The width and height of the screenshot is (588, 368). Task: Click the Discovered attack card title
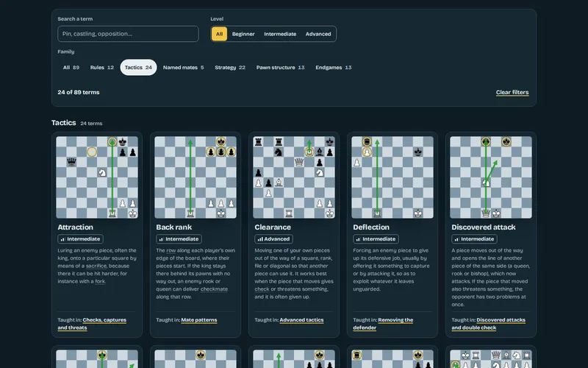484,227
